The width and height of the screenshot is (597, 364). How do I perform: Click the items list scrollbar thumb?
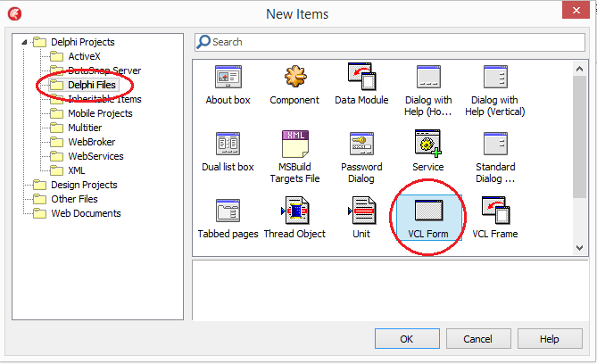pyautogui.click(x=579, y=136)
